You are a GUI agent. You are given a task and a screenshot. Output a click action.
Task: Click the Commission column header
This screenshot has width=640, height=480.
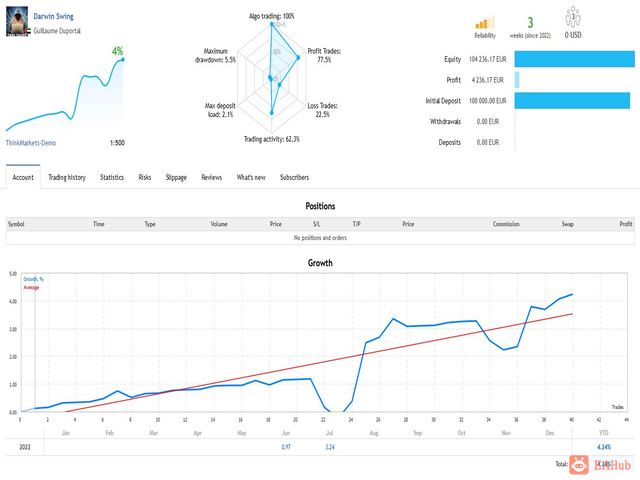[x=506, y=224]
